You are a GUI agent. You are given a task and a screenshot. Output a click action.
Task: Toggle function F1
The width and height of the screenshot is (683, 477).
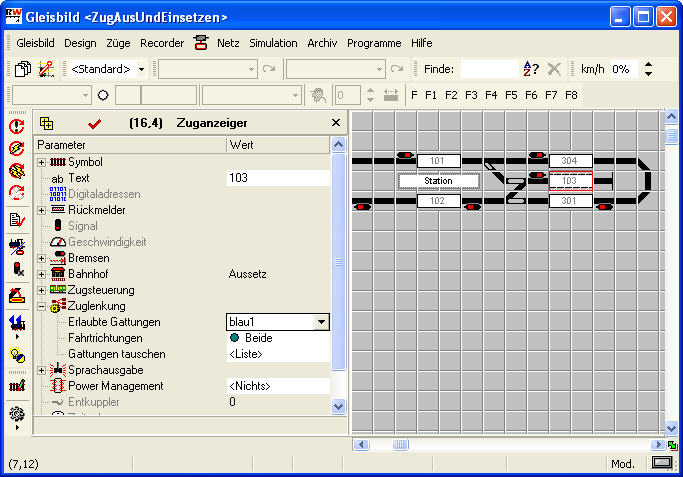[x=431, y=95]
